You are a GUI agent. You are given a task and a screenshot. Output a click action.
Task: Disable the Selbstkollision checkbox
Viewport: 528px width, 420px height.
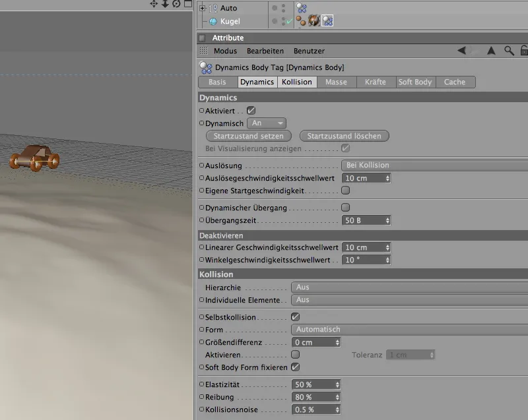pos(295,317)
